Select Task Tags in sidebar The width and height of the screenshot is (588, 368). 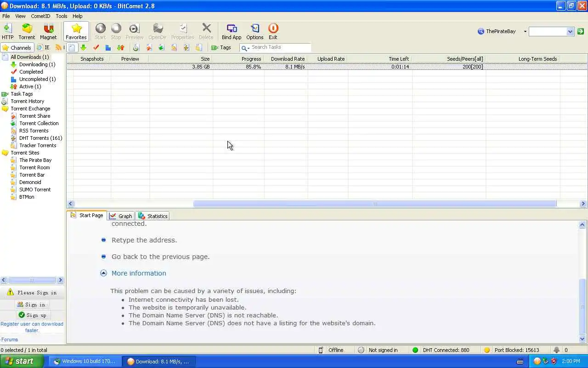[x=22, y=94]
